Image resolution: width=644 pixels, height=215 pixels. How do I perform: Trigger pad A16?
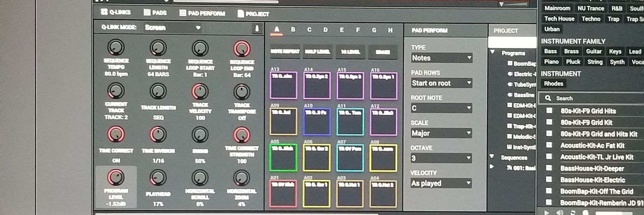[x=384, y=86]
